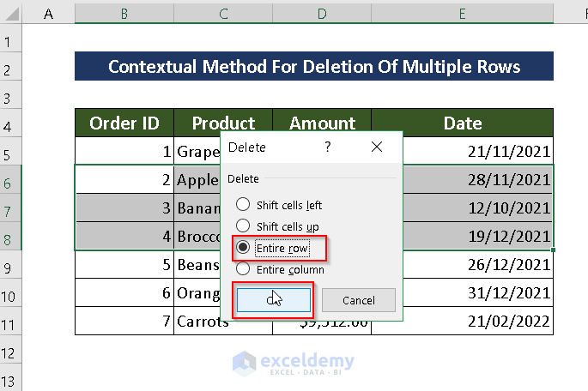Click row 9 header
The width and height of the screenshot is (588, 391).
9,267
